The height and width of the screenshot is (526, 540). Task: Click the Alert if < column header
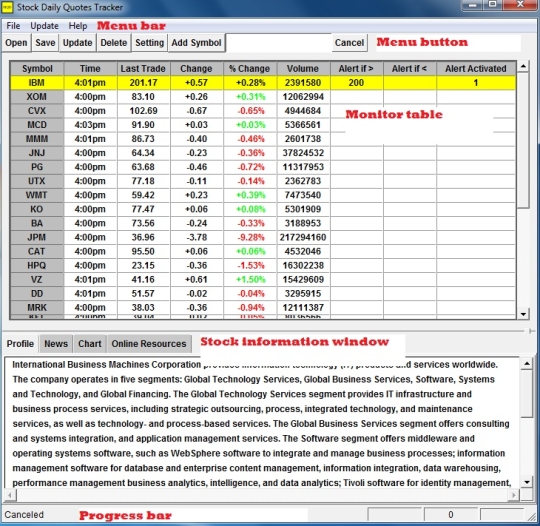[x=409, y=69]
